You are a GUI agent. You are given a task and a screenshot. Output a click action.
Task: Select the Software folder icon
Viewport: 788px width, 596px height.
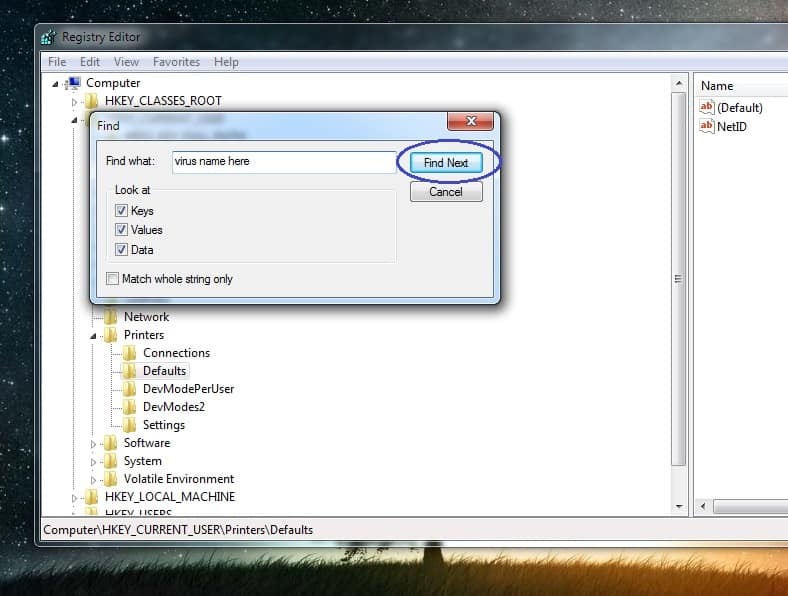pyautogui.click(x=111, y=443)
